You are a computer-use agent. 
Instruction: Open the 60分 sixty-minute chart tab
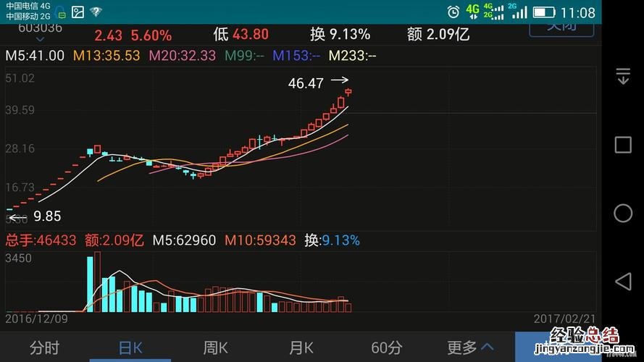point(387,348)
